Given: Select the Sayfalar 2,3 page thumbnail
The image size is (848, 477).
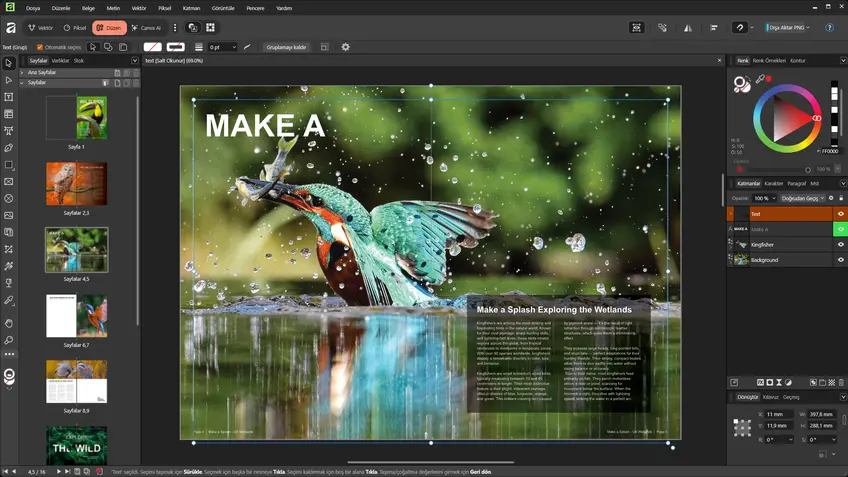Looking at the screenshot, I should coord(76,185).
